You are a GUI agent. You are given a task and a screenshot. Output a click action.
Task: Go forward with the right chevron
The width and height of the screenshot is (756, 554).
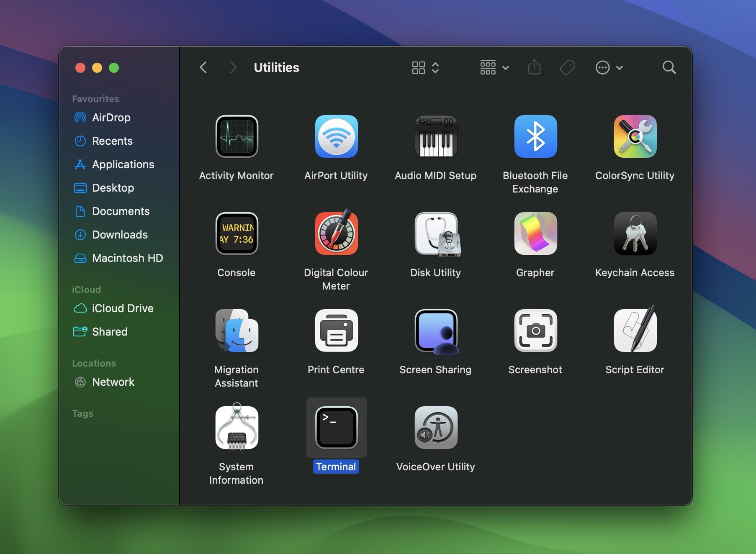(x=233, y=67)
